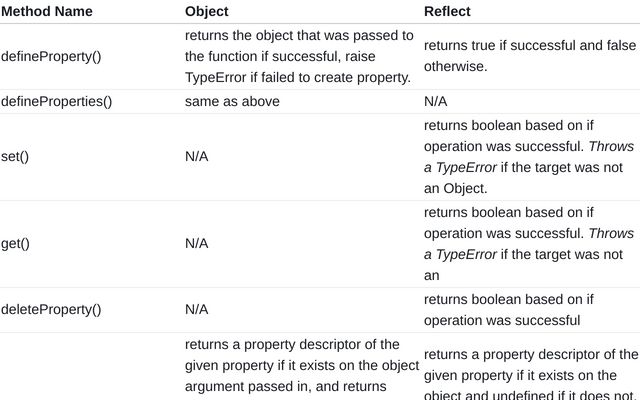640x400 pixels.
Task: Click N/A in the deleteProperty() Object cell
Action: (197, 310)
